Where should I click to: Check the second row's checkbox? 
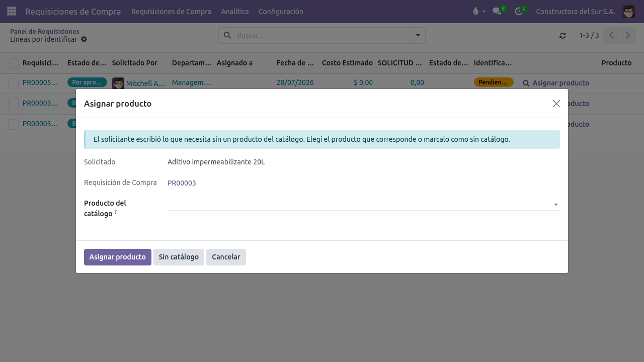pos(13,104)
